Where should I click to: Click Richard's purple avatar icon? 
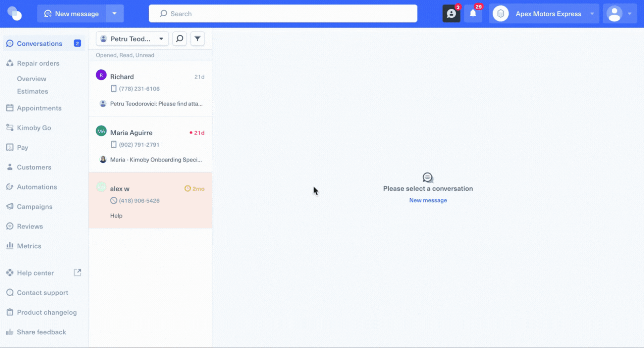[101, 75]
